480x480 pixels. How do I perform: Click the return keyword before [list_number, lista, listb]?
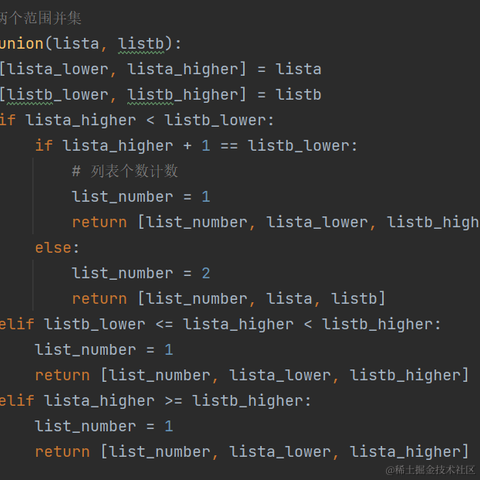coord(99,299)
